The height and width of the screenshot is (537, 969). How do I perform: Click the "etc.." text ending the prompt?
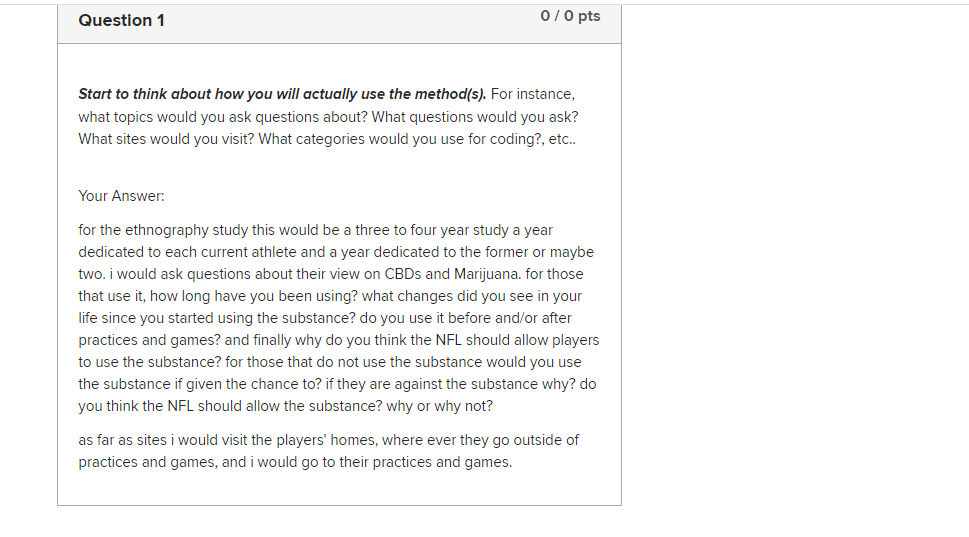562,138
